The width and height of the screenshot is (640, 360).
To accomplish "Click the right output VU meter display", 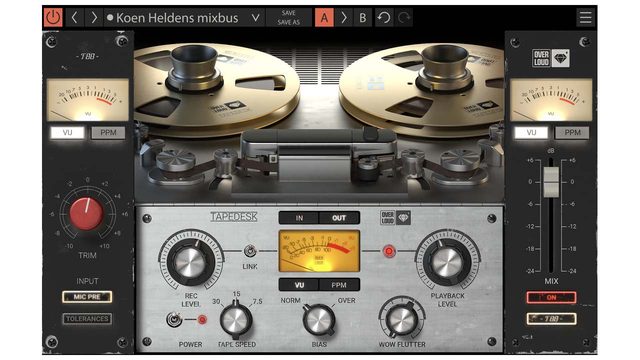I will coord(551,100).
